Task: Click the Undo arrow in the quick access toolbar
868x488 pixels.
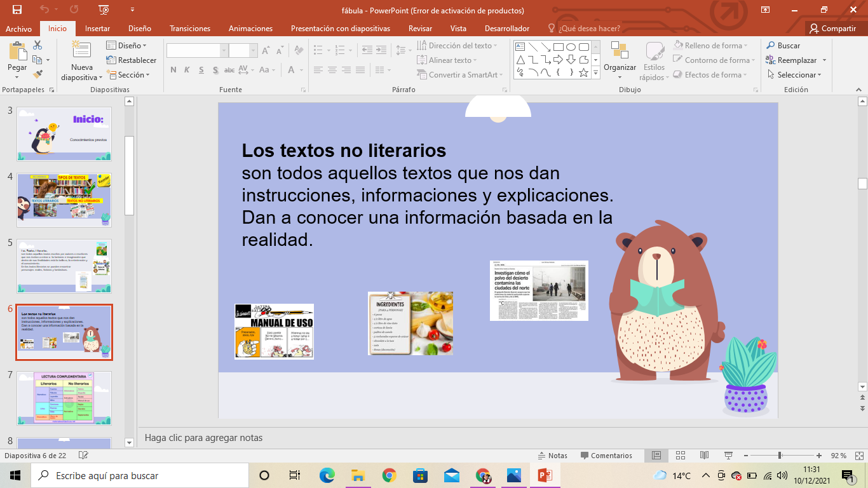Action: click(x=44, y=10)
